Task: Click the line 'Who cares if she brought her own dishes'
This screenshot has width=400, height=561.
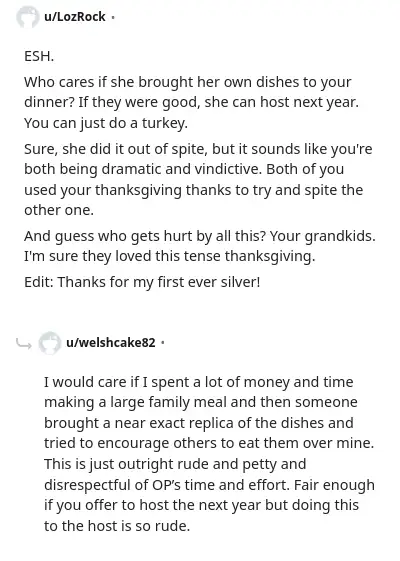Action: tap(188, 82)
